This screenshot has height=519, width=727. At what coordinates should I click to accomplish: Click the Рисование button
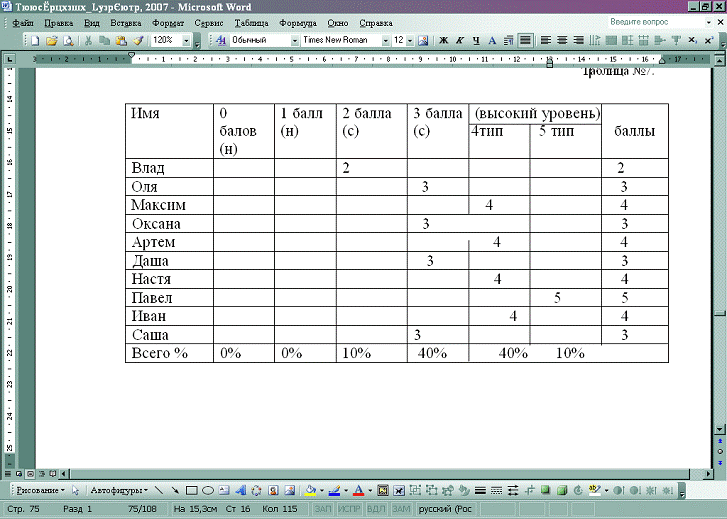click(x=37, y=491)
